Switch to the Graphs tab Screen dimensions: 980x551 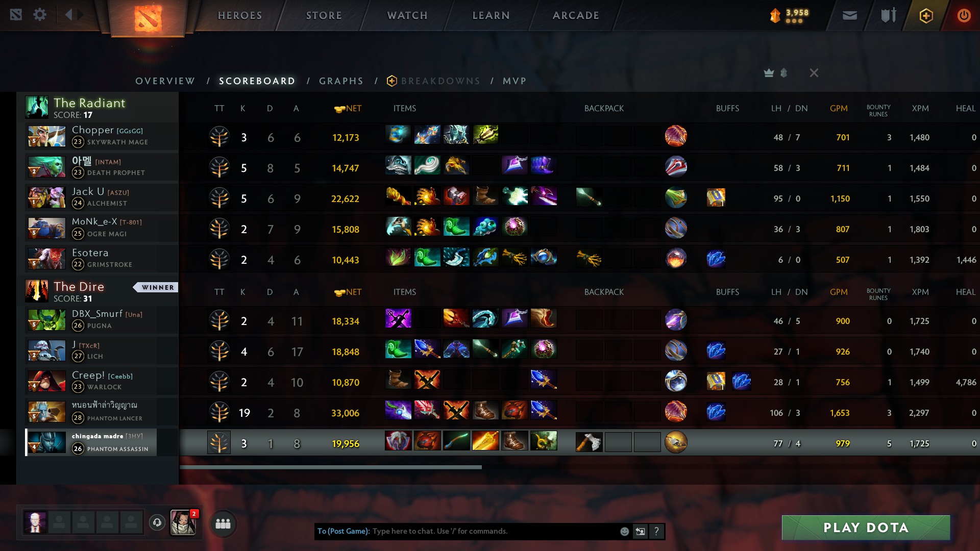click(341, 81)
